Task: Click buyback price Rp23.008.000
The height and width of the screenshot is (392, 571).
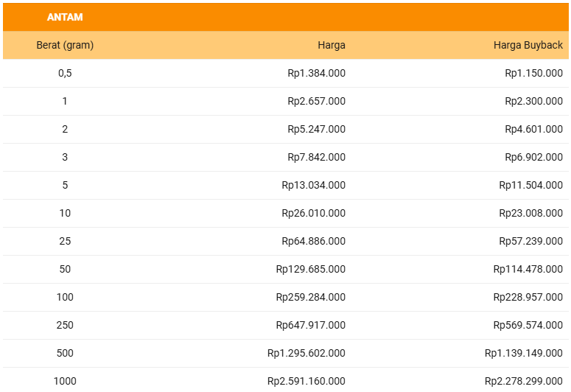Action: click(530, 213)
